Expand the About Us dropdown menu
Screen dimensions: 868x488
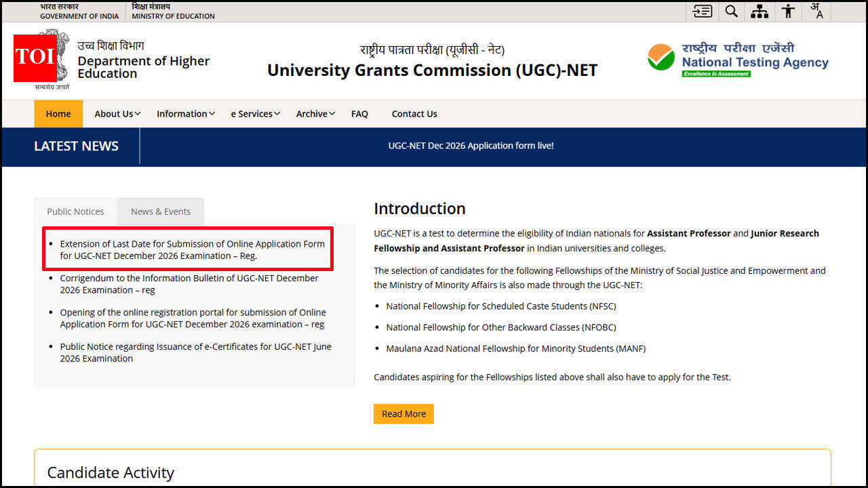tap(117, 114)
